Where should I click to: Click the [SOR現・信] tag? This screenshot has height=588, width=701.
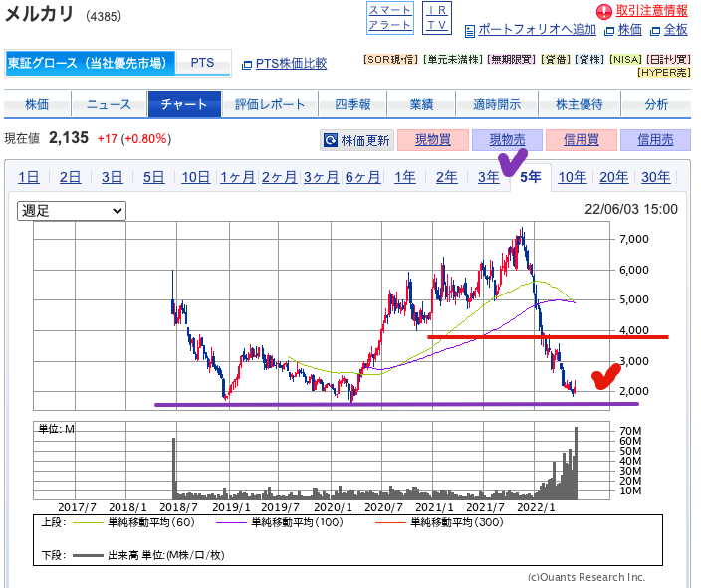[x=390, y=60]
